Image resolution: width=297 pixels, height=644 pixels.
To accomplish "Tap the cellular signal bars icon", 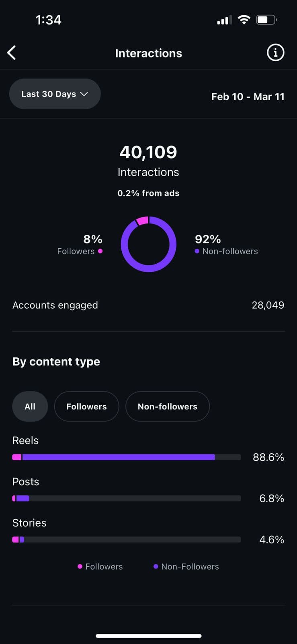I will point(224,20).
